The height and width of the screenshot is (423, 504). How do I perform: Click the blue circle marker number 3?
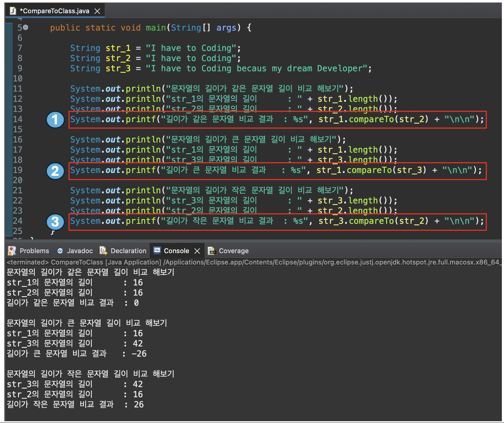[x=55, y=222]
